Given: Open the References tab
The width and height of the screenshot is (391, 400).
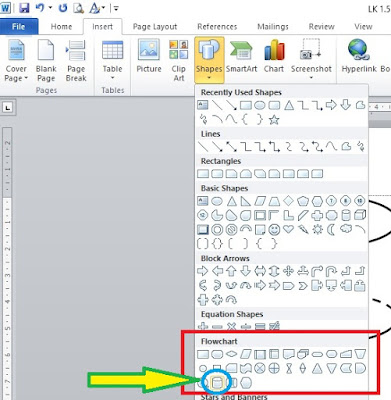Looking at the screenshot, I should pos(217,27).
